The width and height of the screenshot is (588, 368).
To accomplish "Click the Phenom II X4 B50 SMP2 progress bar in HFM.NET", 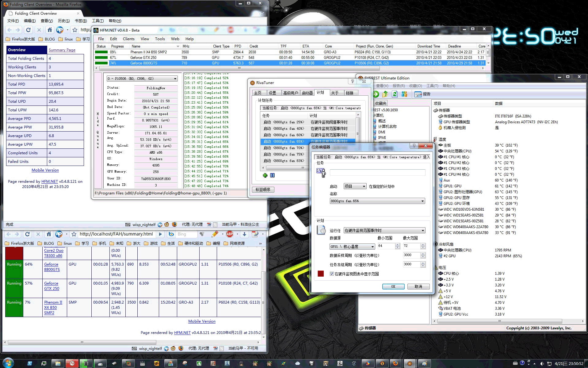I will pos(101,52).
